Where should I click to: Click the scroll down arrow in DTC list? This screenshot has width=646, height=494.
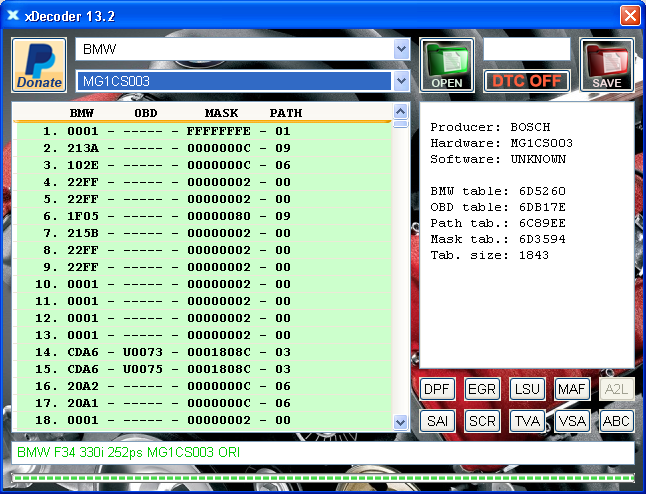[401, 422]
